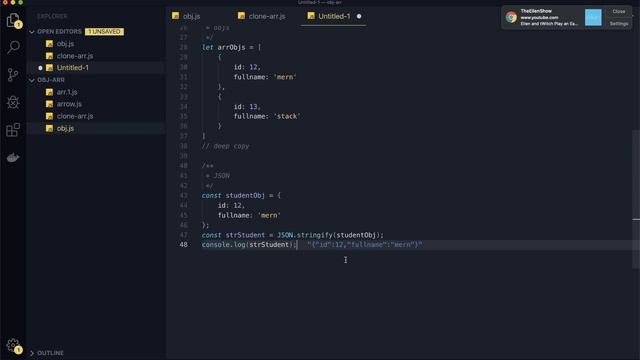
Task: Click the JS icon on the Untitled-1 tab
Action: tap(311, 16)
